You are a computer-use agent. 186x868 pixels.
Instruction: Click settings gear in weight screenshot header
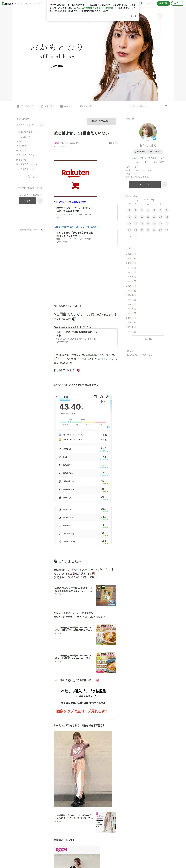101,397
